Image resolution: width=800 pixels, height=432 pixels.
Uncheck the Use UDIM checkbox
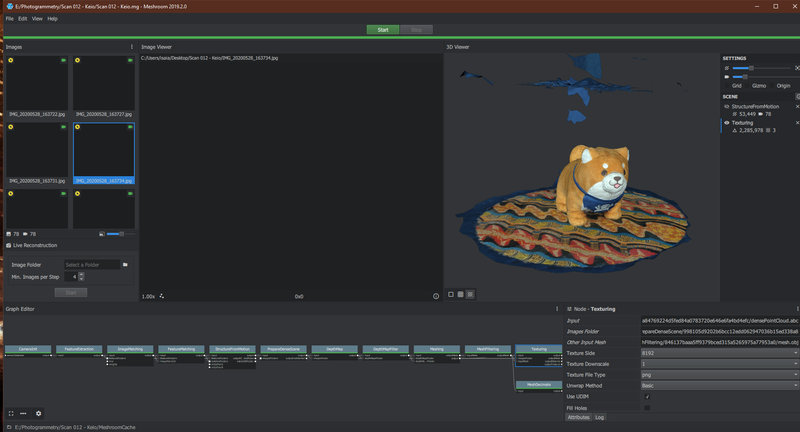(x=647, y=397)
